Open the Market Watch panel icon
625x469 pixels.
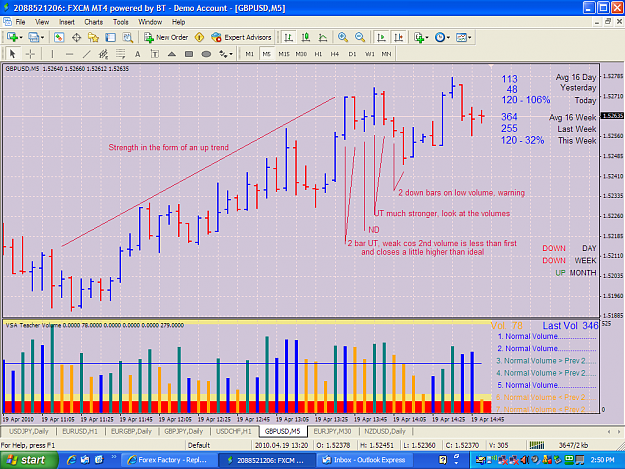59,37
